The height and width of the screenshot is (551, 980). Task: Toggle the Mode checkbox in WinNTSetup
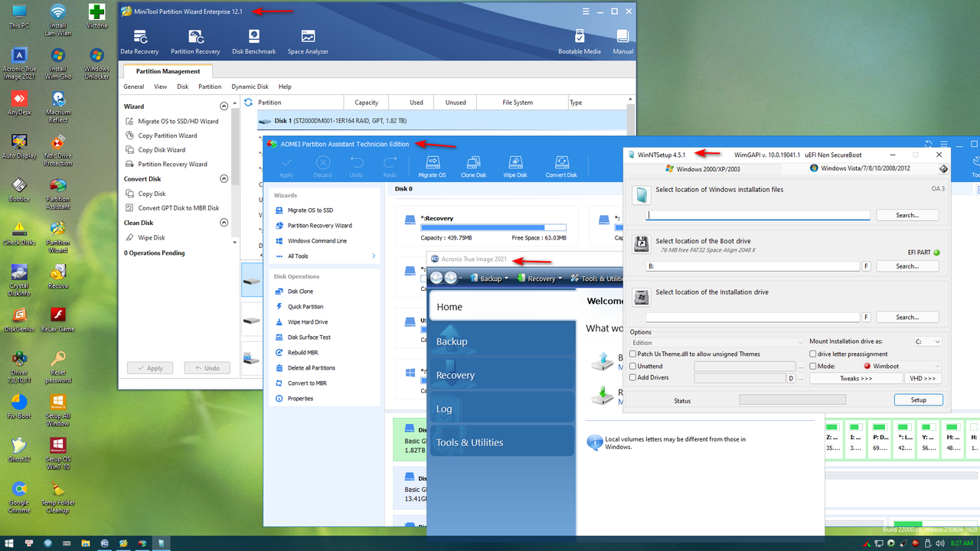point(812,367)
